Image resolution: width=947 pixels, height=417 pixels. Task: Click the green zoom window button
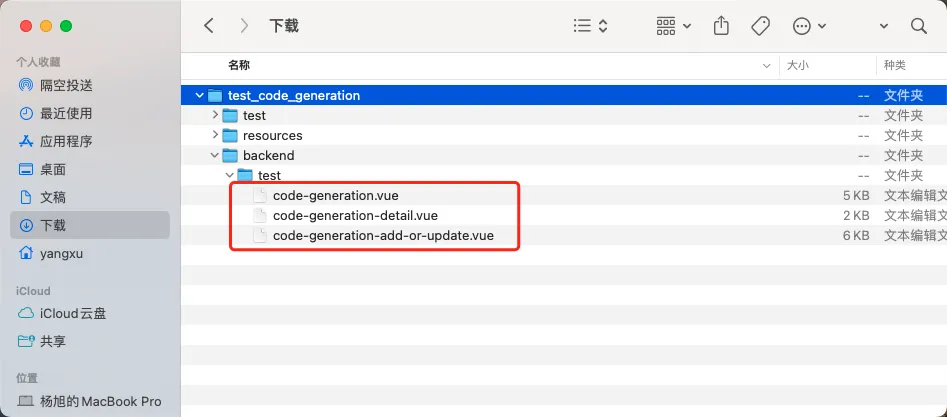(66, 26)
